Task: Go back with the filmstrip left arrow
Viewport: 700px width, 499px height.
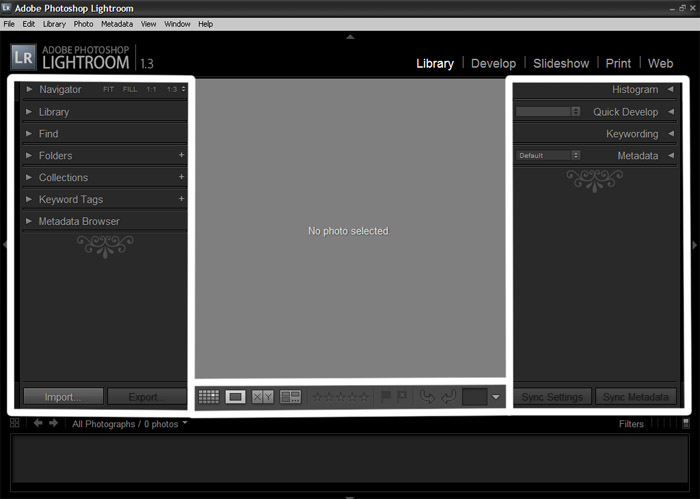Action: [x=38, y=423]
